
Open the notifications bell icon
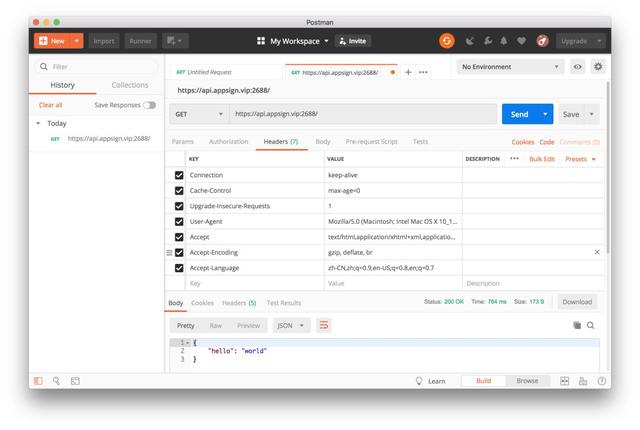click(x=504, y=41)
